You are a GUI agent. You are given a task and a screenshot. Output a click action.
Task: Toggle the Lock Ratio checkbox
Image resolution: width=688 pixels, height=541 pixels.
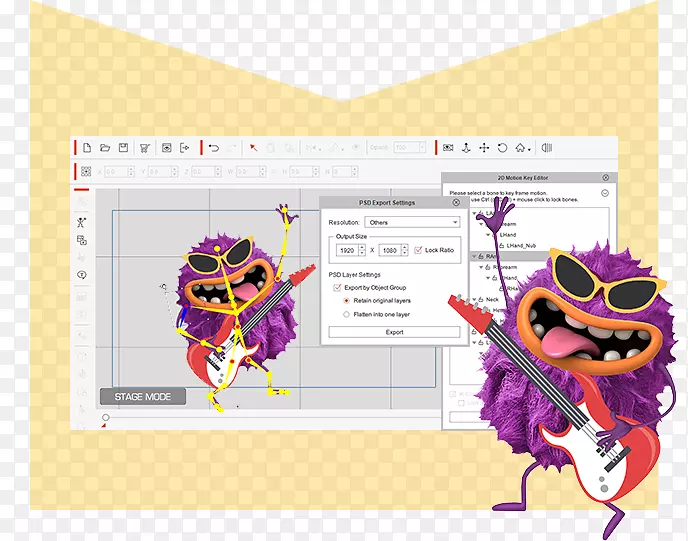(x=420, y=250)
